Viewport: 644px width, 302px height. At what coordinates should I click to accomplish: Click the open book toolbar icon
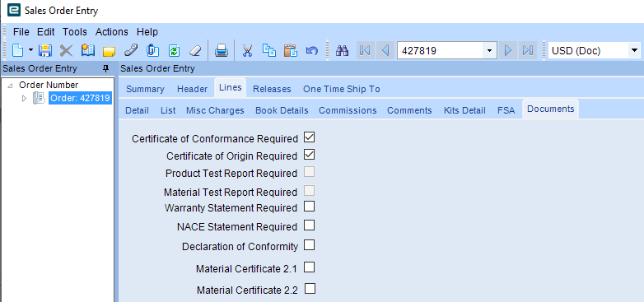tap(88, 50)
